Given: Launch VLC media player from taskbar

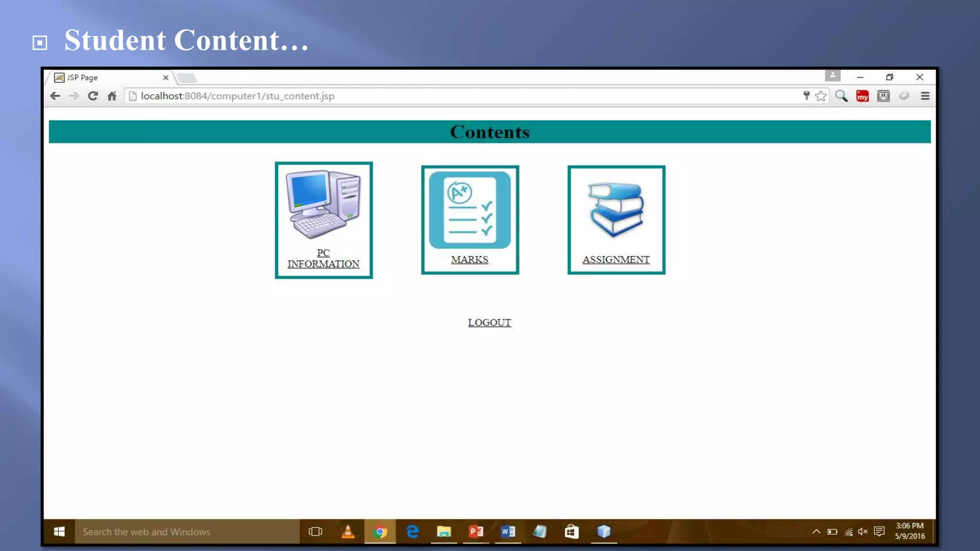Looking at the screenshot, I should (x=348, y=532).
